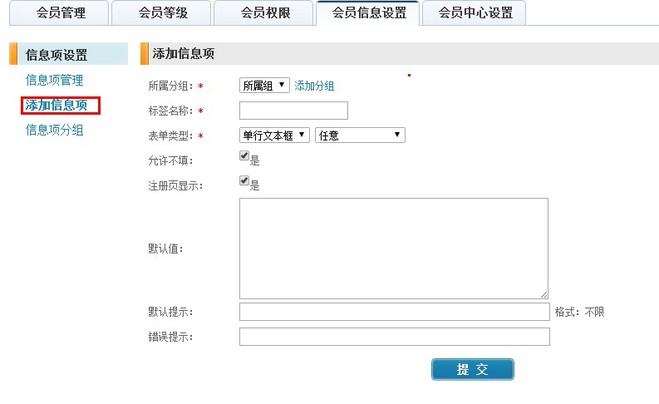Focus the 标签名称 text field
This screenshot has height=404, width=659.
click(293, 110)
